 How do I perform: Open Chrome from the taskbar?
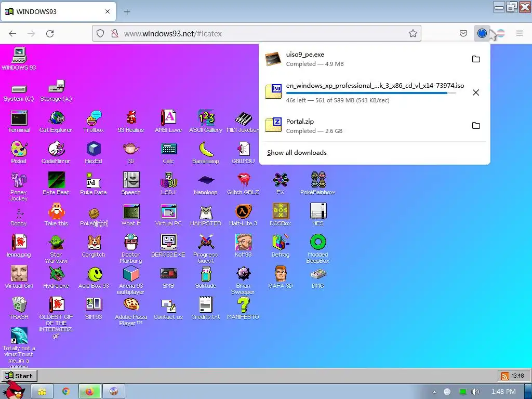point(66,392)
